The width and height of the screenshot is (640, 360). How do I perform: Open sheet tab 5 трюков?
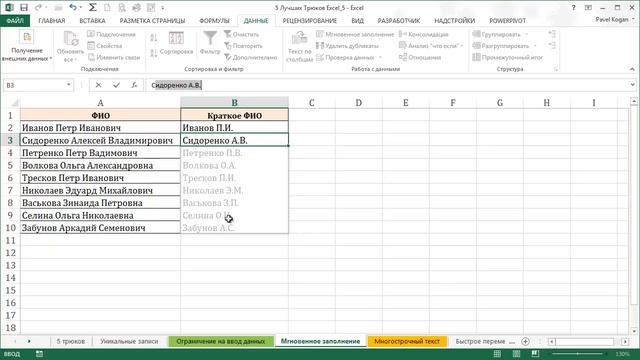point(71,341)
